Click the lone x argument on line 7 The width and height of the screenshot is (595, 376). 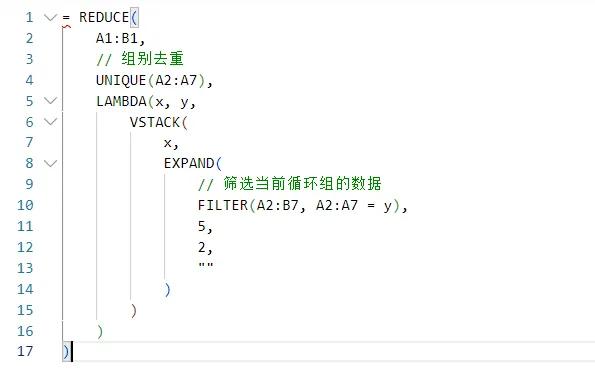coord(168,143)
